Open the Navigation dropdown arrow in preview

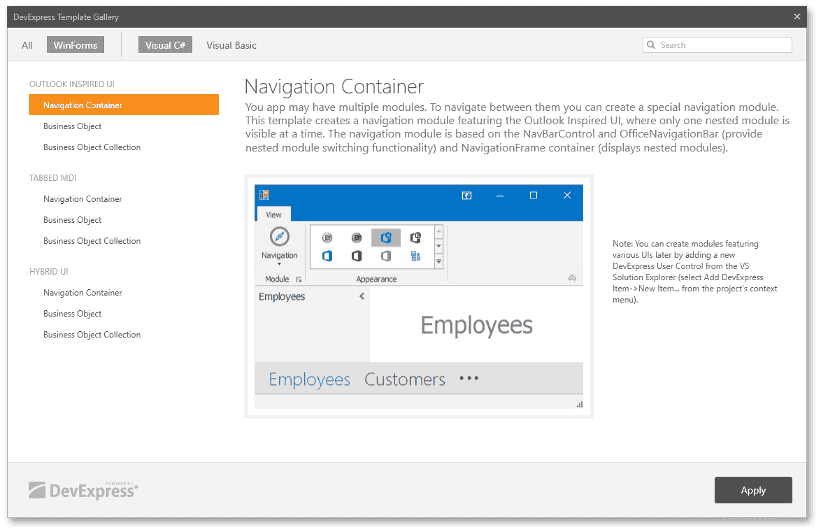tap(279, 264)
